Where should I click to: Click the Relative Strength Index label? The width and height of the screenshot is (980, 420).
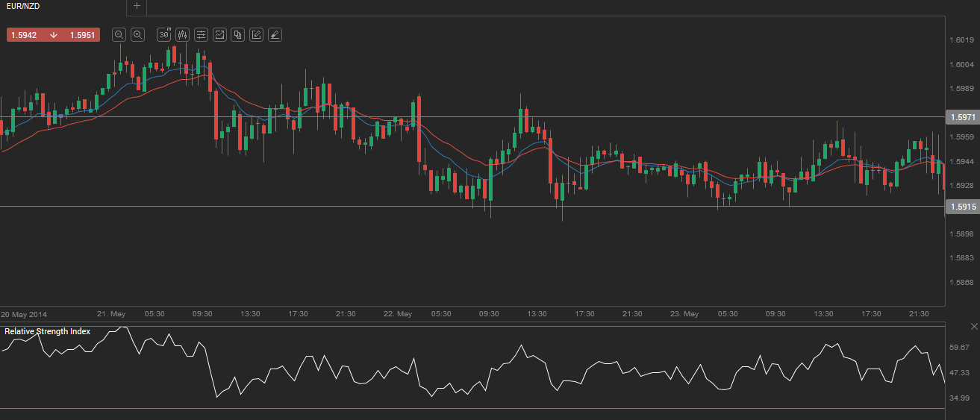47,331
